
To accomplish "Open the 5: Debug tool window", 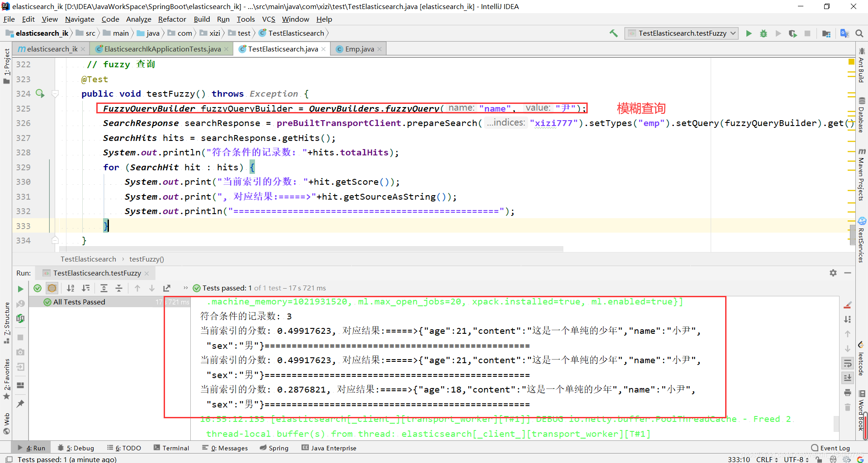I will click(76, 448).
